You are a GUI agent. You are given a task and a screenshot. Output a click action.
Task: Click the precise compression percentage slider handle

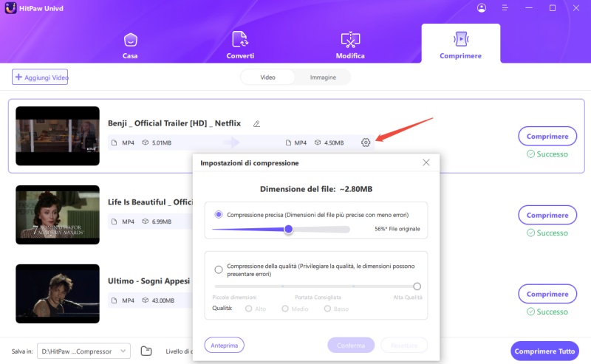pyautogui.click(x=288, y=229)
